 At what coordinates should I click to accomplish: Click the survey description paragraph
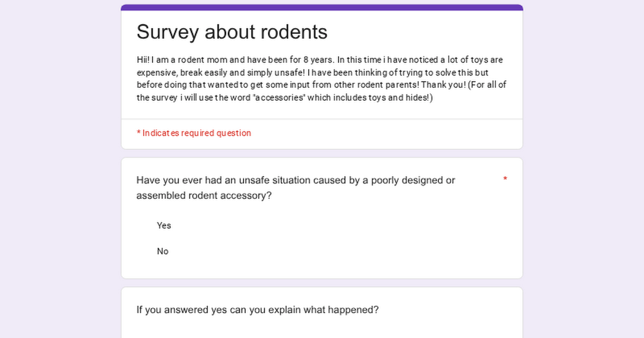[321, 79]
